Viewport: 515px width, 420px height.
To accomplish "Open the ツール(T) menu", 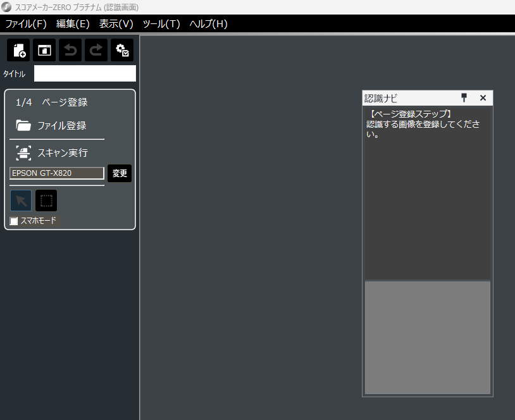I will pyautogui.click(x=161, y=24).
